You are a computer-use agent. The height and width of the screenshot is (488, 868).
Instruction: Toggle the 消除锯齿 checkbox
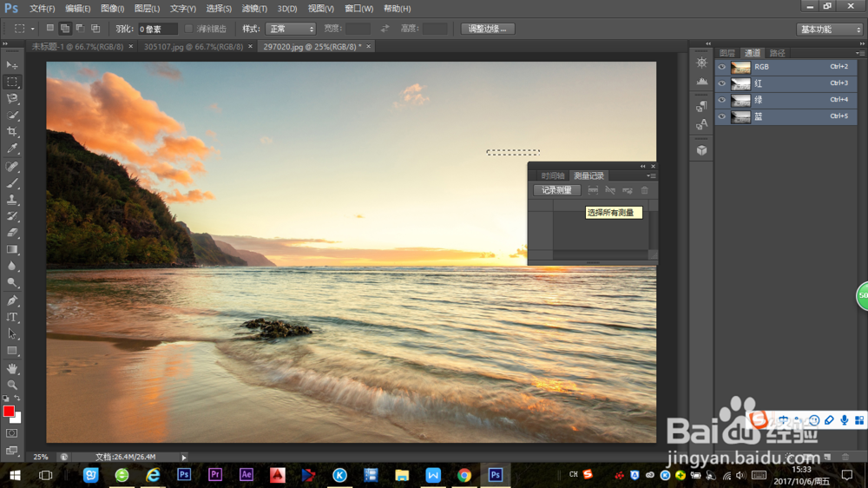coord(188,29)
